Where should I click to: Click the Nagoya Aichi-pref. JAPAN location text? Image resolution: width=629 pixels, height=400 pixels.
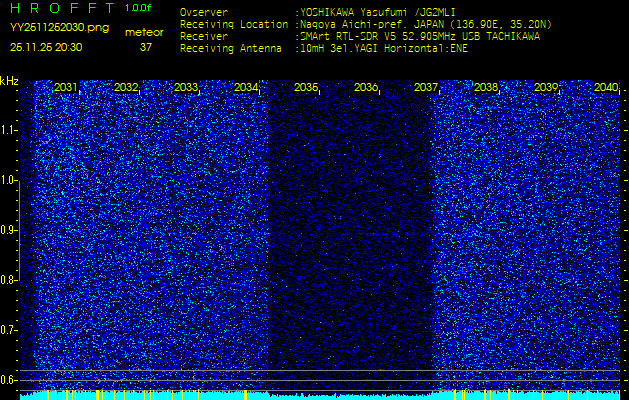tap(424, 24)
